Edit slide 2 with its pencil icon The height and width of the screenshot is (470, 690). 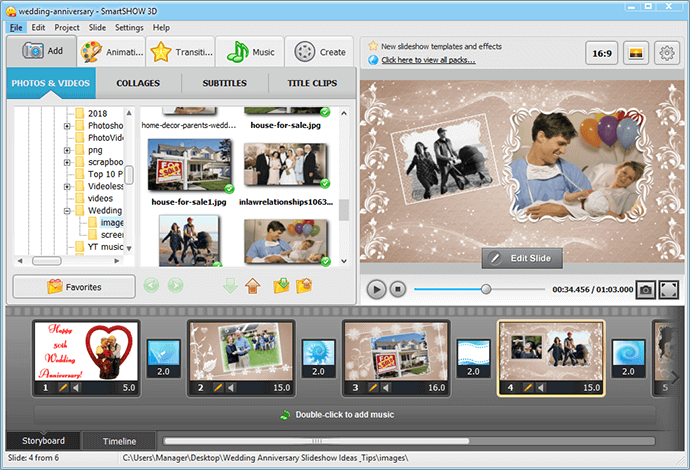tap(218, 388)
